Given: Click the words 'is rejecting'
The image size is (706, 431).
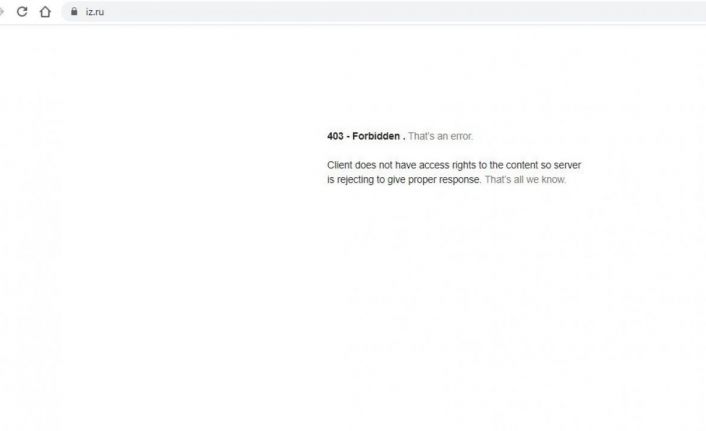Looking at the screenshot, I should [x=351, y=179].
